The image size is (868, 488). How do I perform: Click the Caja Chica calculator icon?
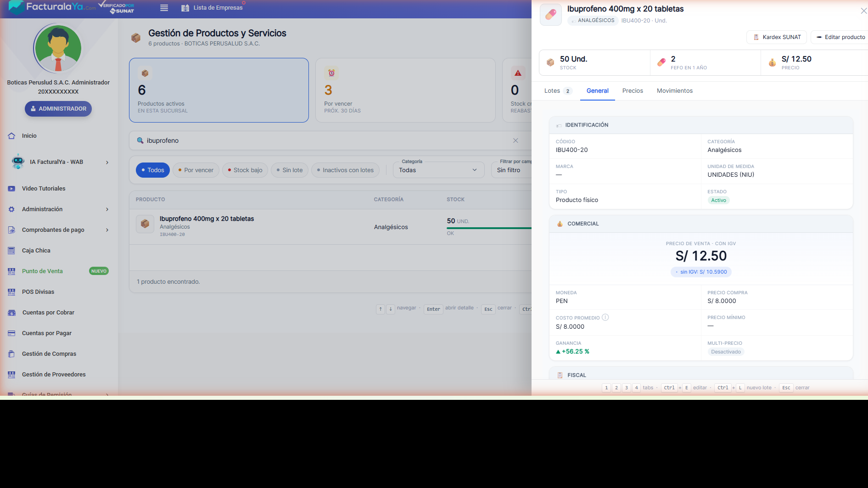click(11, 251)
